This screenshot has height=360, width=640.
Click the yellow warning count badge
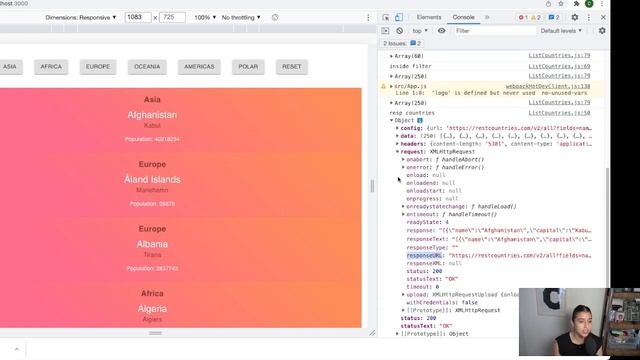coord(536,18)
